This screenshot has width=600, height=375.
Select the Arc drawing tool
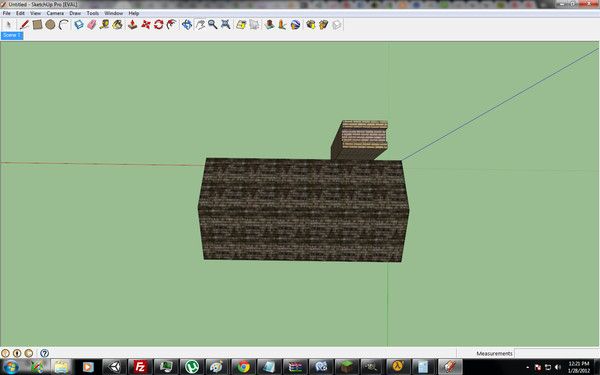pos(64,25)
